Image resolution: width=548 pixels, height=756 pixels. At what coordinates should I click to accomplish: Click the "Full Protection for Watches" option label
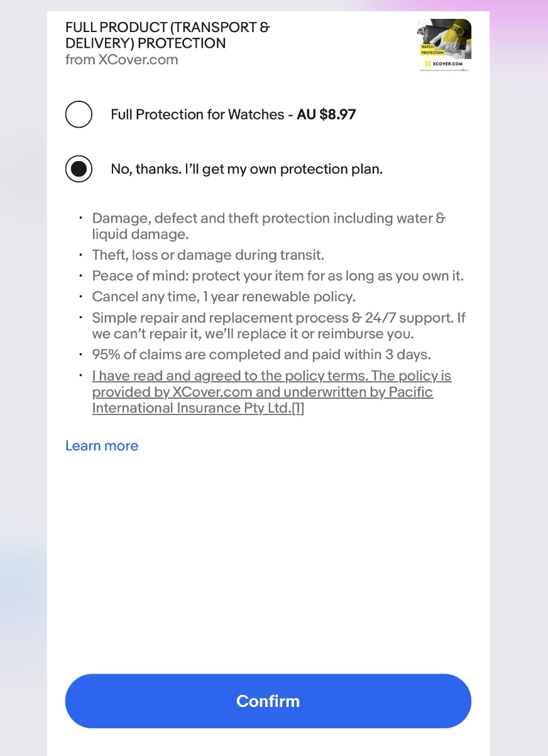(x=197, y=114)
